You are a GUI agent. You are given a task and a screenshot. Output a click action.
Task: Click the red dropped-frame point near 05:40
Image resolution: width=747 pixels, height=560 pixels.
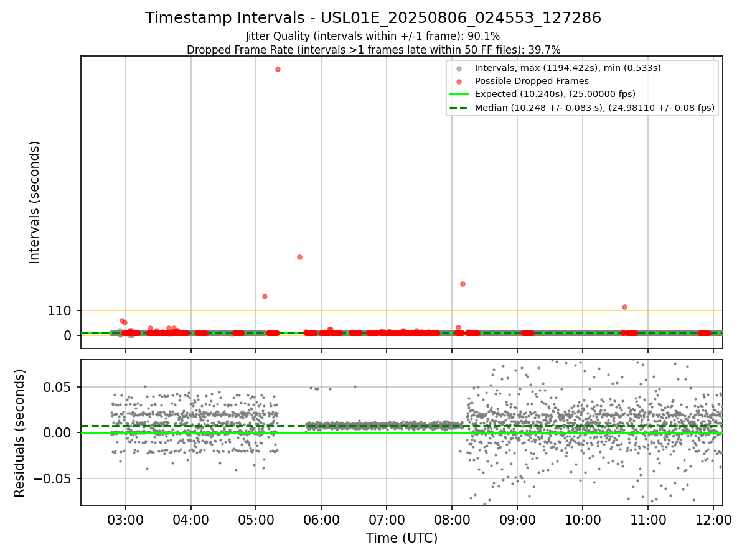[x=299, y=257]
